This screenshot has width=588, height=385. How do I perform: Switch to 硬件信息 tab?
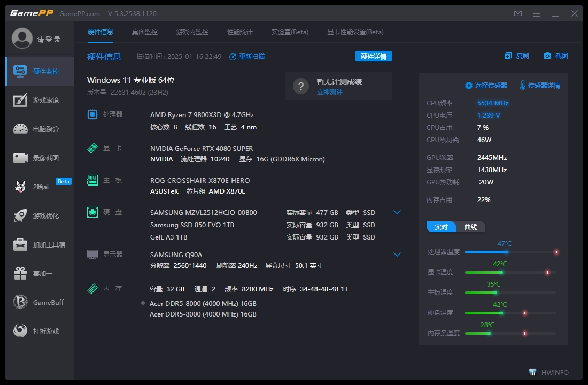[x=100, y=32]
